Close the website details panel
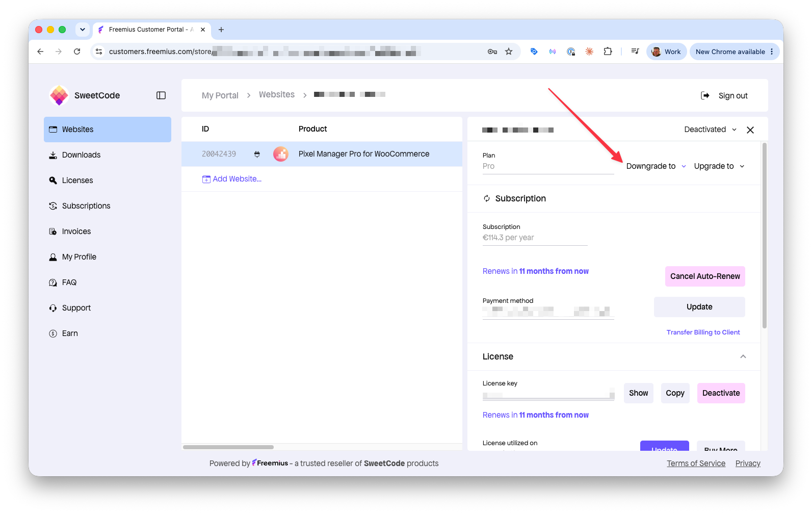812x514 pixels. [750, 130]
